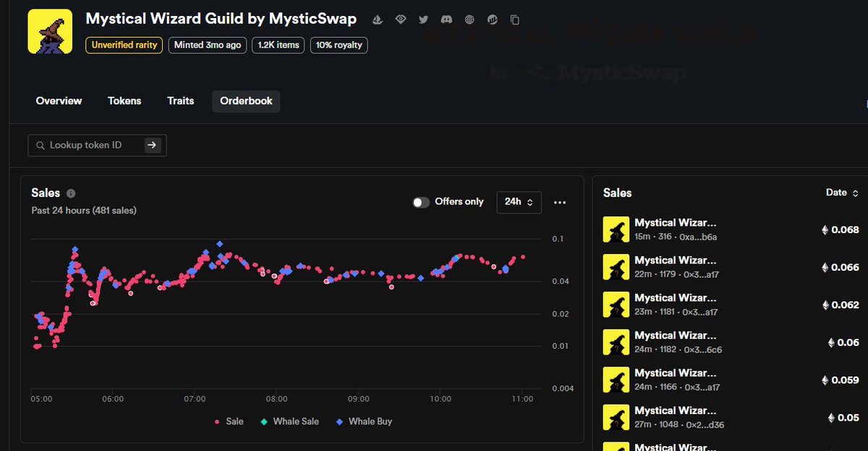Screen dimensions: 868x451
Task: Toggle the Sale legend entry
Action: click(229, 421)
